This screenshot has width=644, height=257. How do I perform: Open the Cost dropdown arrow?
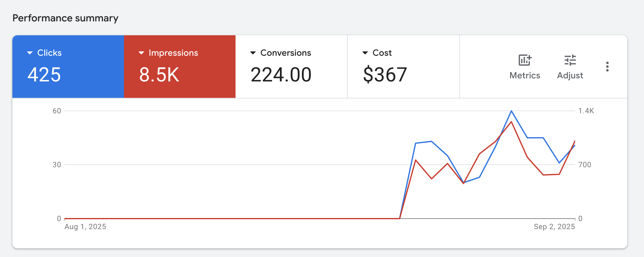click(365, 53)
